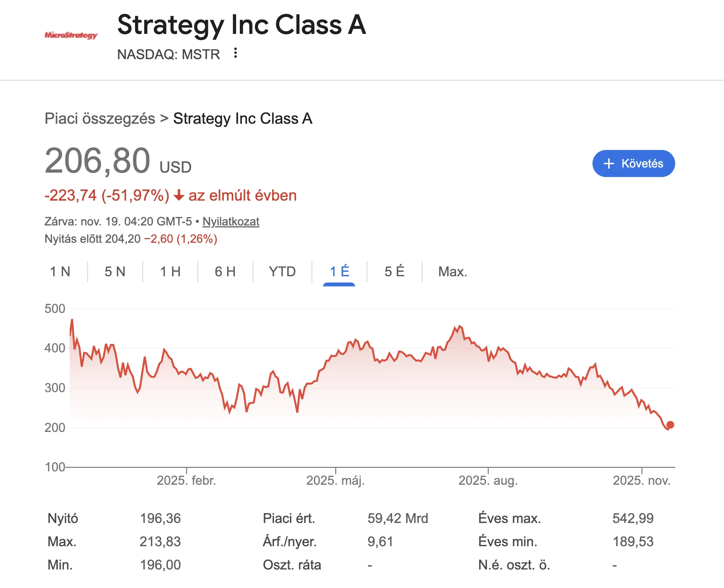The height and width of the screenshot is (588, 724).
Task: Click the red down arrow indicator
Action: tap(179, 195)
